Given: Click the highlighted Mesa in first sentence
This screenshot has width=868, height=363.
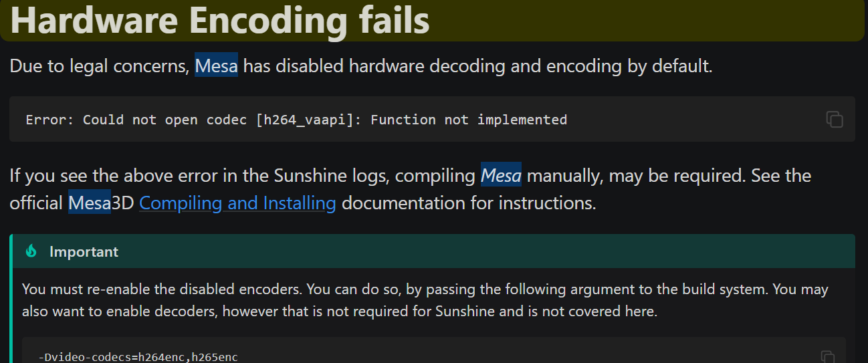Looking at the screenshot, I should pyautogui.click(x=216, y=66).
